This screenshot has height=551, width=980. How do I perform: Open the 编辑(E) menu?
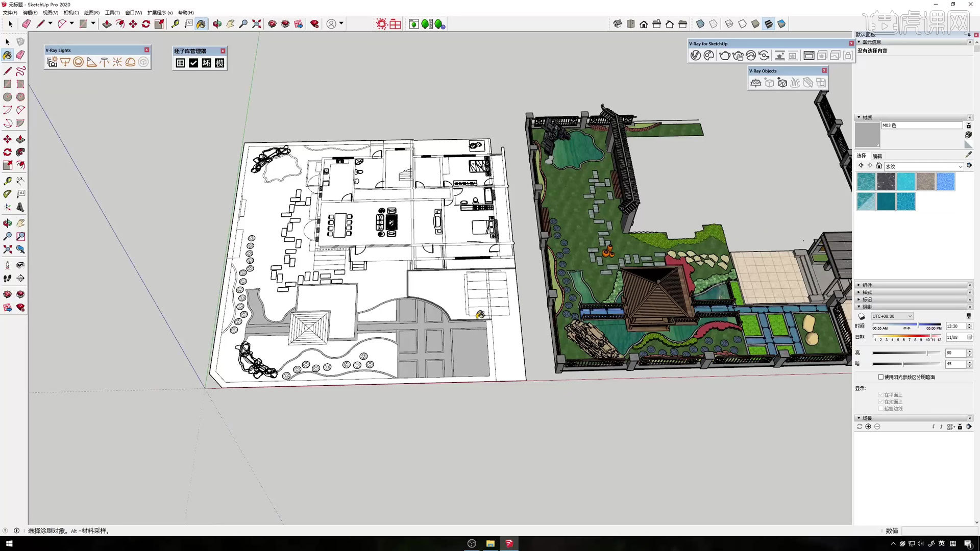click(x=30, y=13)
